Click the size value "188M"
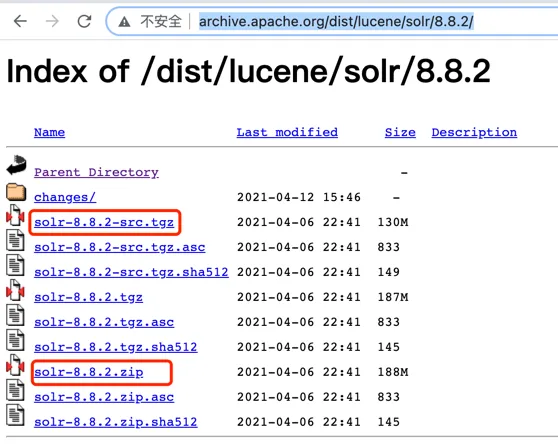Screen dimensions: 558x447 (x=393, y=372)
